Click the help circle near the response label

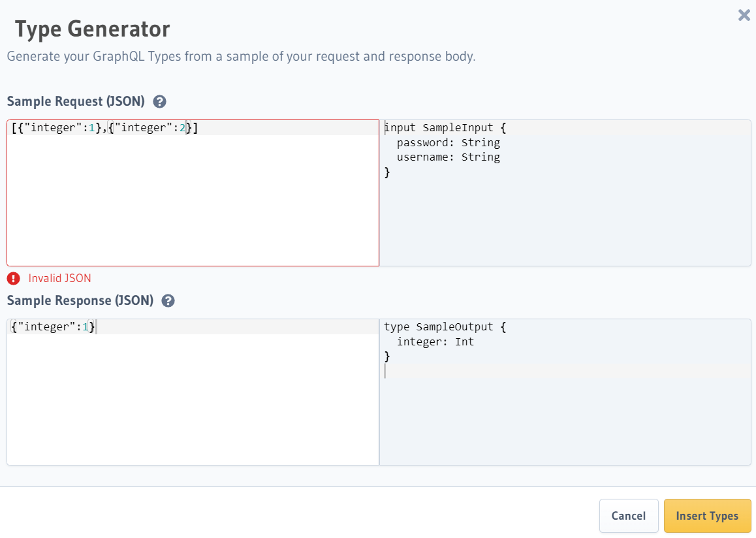click(168, 300)
